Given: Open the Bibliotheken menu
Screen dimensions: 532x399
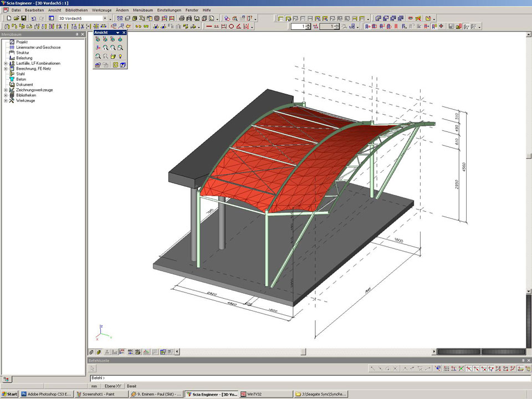Looking at the screenshot, I should [76, 10].
